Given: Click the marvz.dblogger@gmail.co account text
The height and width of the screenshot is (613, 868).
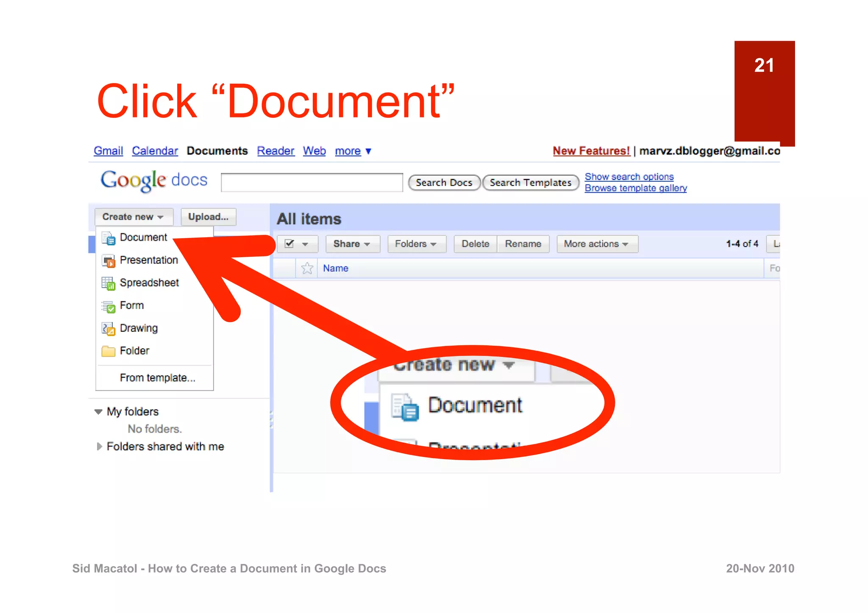Looking at the screenshot, I should tap(709, 151).
